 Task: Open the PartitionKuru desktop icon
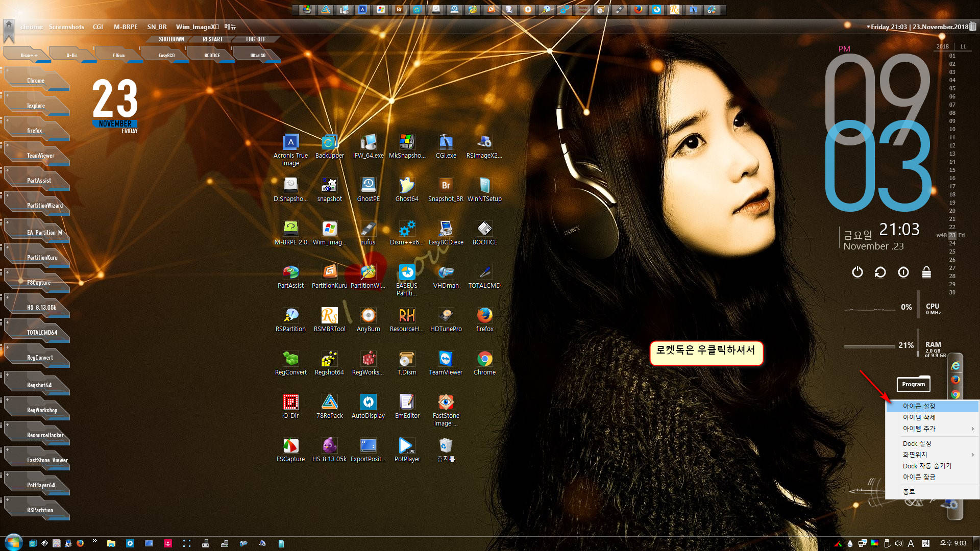329,276
